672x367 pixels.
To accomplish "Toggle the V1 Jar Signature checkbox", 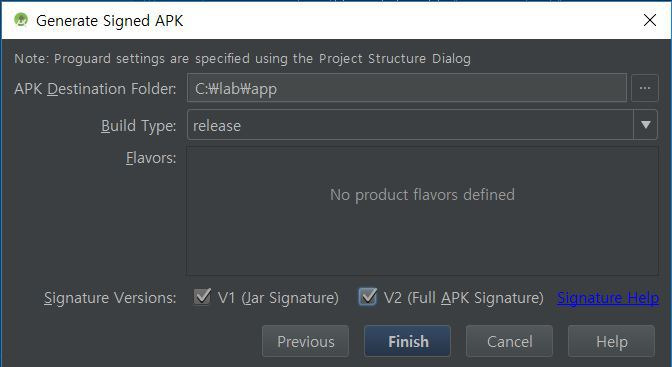I will (202, 296).
